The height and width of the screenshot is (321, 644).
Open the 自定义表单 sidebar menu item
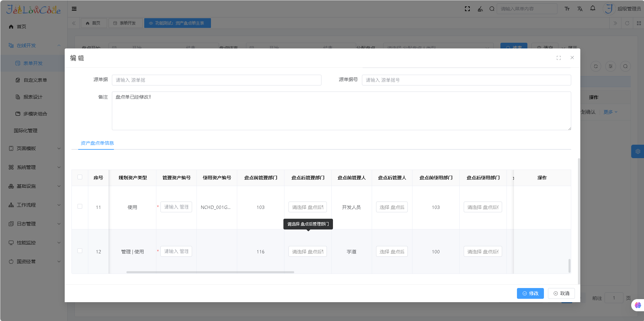coord(35,80)
